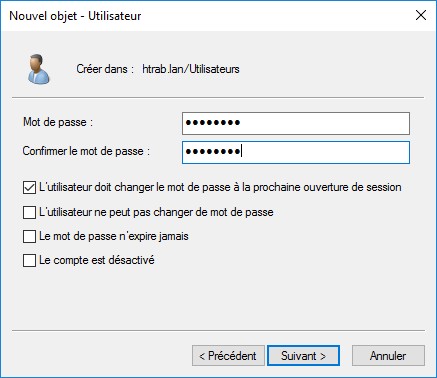Cancel with the Annuler button
437x378 pixels.
pyautogui.click(x=388, y=356)
